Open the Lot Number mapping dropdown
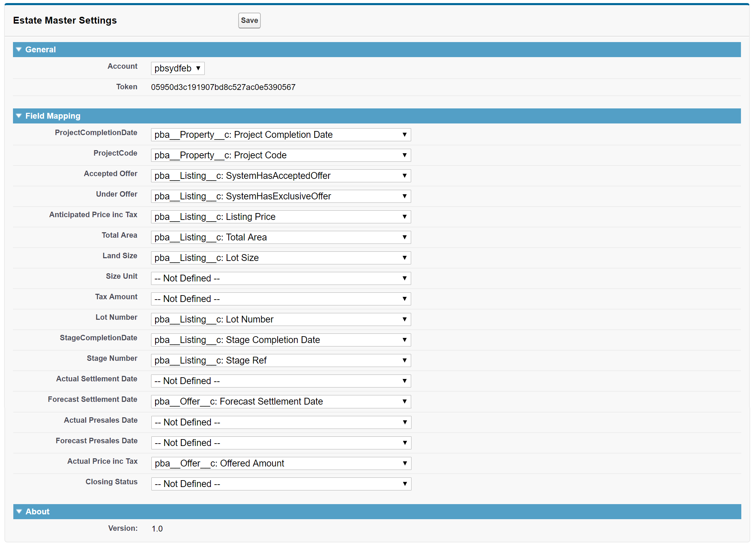This screenshot has height=552, width=756. (x=281, y=319)
